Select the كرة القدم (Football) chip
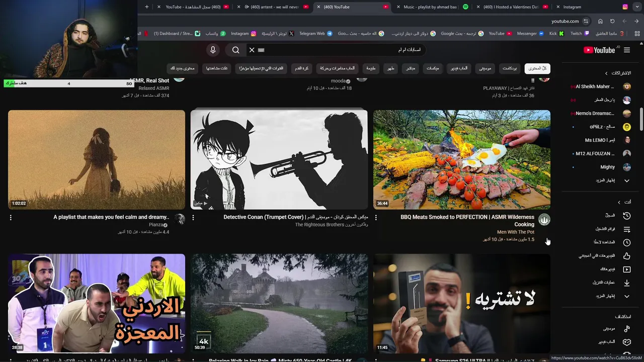 pos(302,68)
